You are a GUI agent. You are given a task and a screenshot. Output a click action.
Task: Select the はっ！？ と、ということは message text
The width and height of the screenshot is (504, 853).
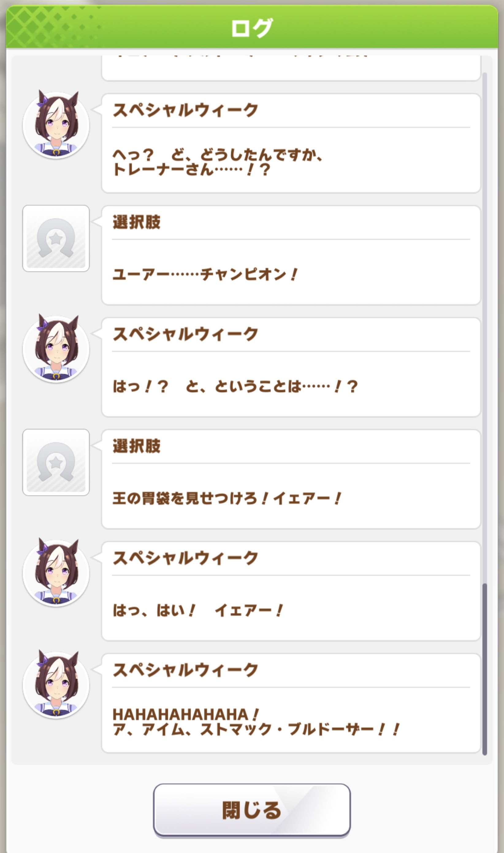click(235, 387)
